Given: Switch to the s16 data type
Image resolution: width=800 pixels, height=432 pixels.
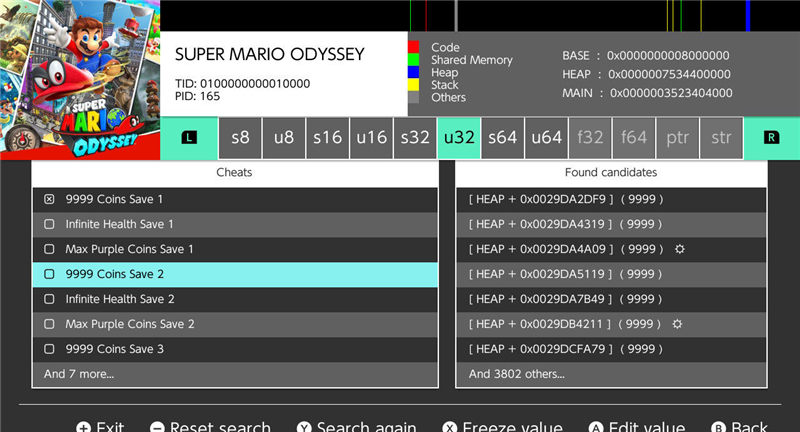Looking at the screenshot, I should [328, 138].
